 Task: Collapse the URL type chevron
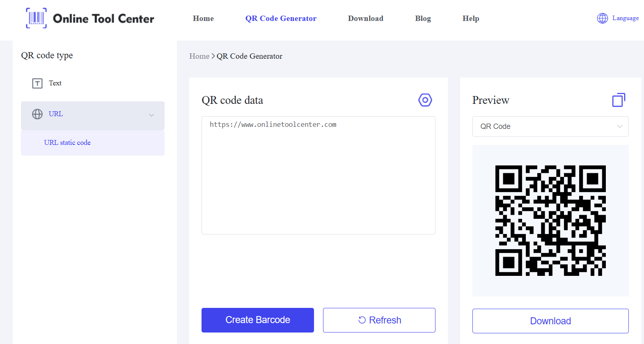coord(151,115)
